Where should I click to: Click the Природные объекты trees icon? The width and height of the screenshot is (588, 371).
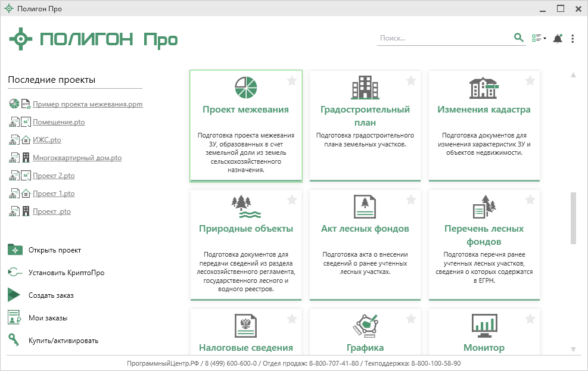coord(245,207)
